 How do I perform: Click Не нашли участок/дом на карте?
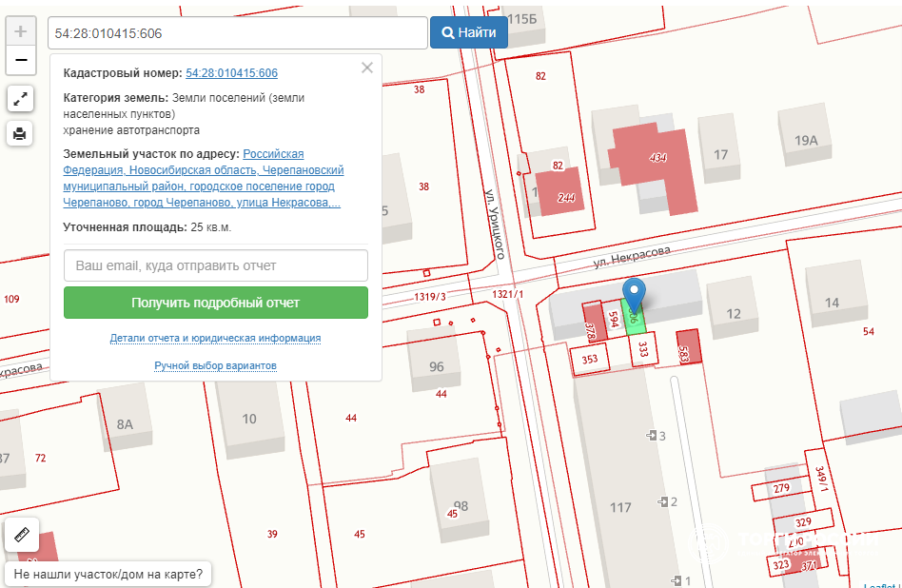point(109,575)
